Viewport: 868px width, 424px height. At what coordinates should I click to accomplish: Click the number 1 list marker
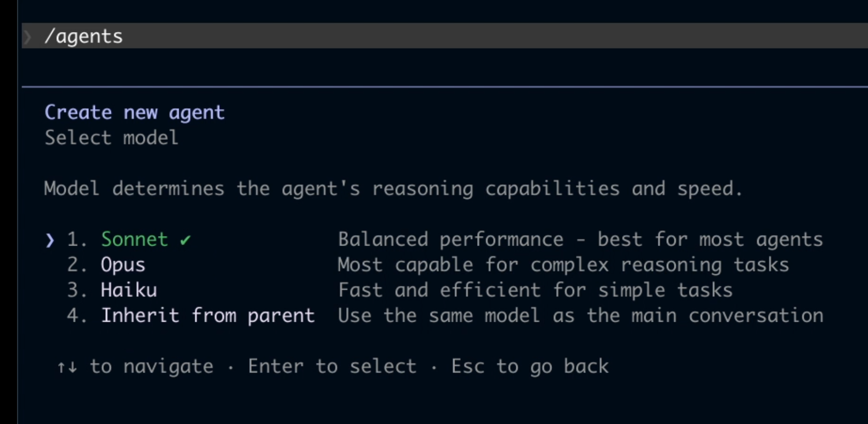tap(77, 240)
